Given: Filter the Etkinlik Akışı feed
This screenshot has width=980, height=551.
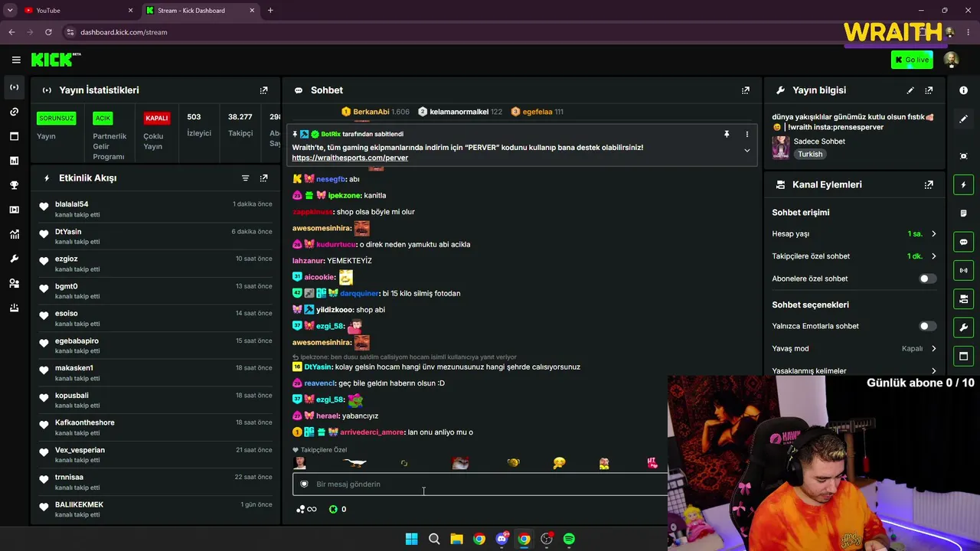Looking at the screenshot, I should pos(245,178).
